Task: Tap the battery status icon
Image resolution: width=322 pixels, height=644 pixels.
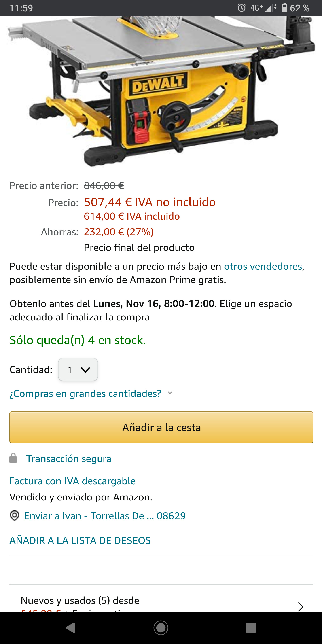Action: click(284, 8)
